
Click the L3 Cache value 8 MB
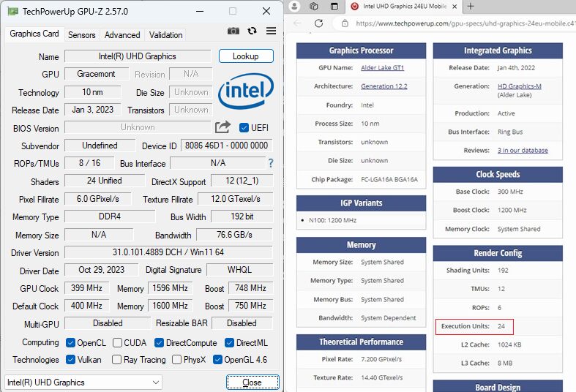505,363
